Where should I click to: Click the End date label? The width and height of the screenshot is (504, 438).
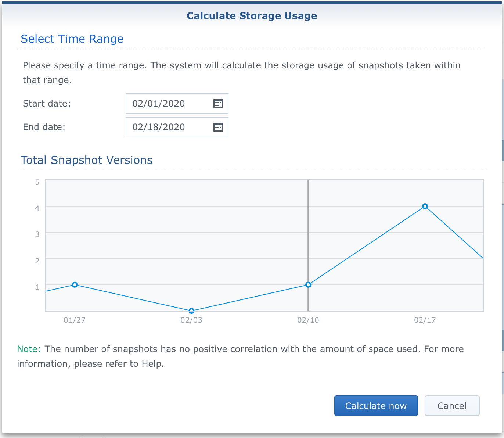[44, 127]
